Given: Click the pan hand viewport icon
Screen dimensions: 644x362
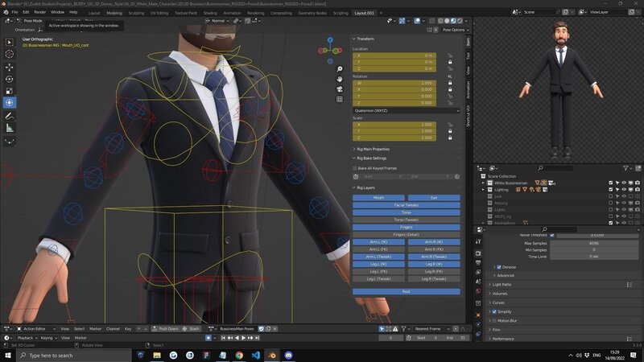Looking at the screenshot, I should pyautogui.click(x=341, y=79).
